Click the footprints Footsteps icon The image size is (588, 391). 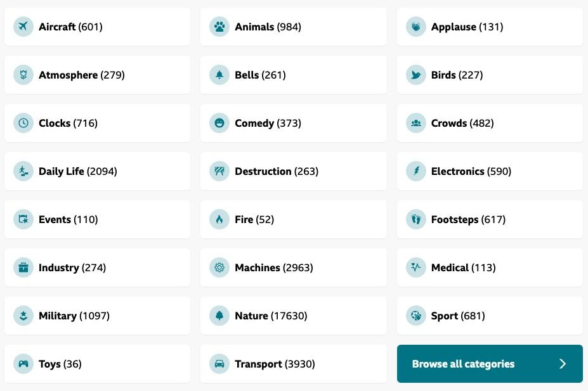[x=416, y=219]
